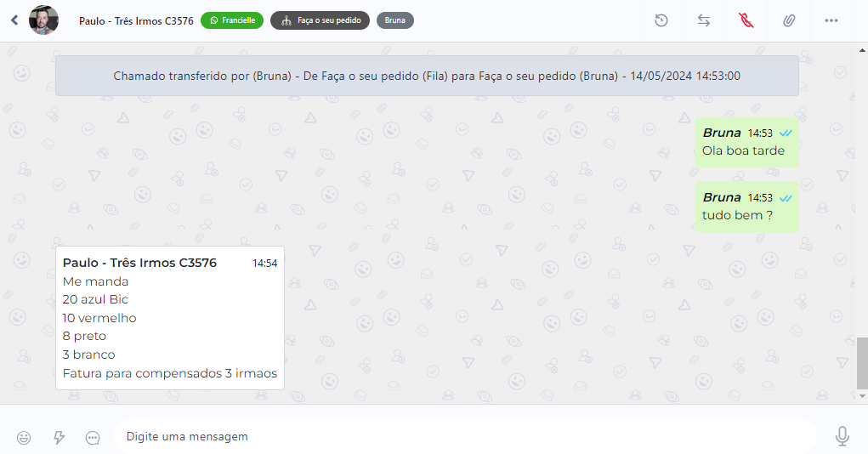
Task: Click the contact name Paulo - Três Irmos C3576
Action: [x=135, y=20]
